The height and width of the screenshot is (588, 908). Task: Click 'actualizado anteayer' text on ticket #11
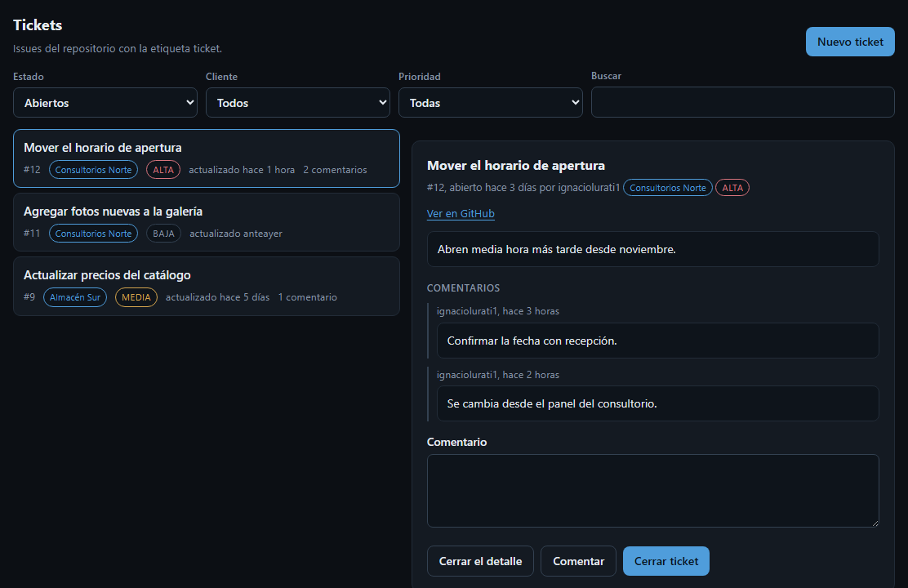coord(236,234)
